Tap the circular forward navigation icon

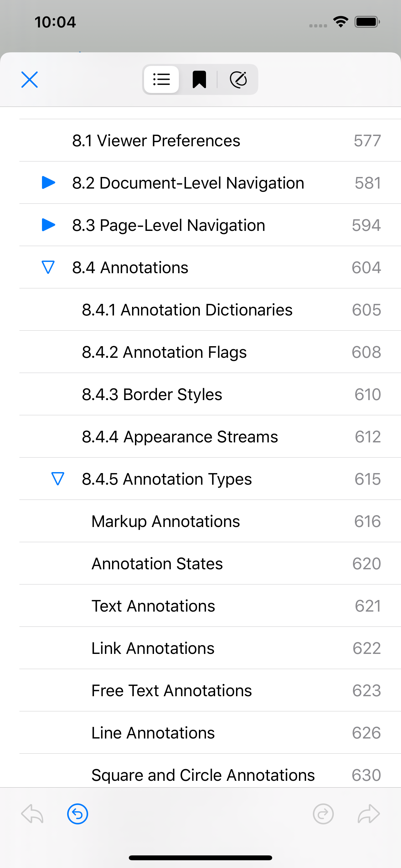coord(323,814)
